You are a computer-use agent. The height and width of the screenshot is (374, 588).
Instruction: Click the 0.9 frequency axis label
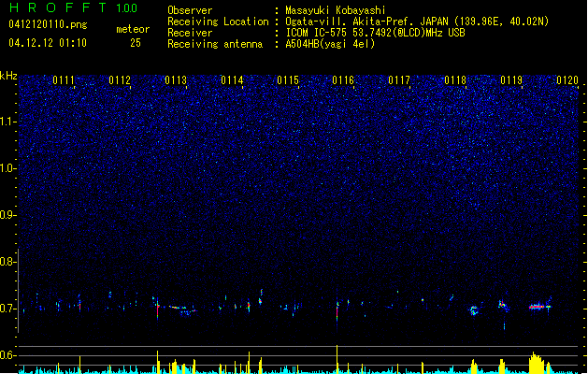7,215
